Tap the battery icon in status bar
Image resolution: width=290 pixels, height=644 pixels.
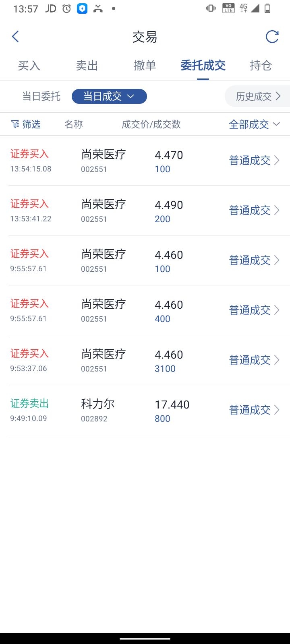click(x=267, y=8)
